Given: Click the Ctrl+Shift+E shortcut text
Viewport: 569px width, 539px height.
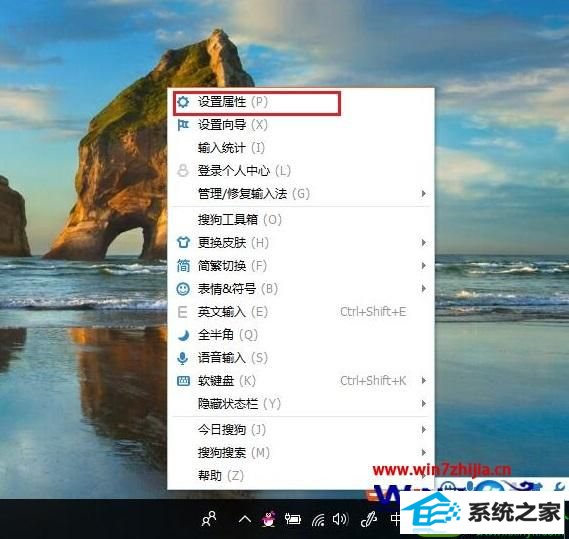Looking at the screenshot, I should 373,312.
